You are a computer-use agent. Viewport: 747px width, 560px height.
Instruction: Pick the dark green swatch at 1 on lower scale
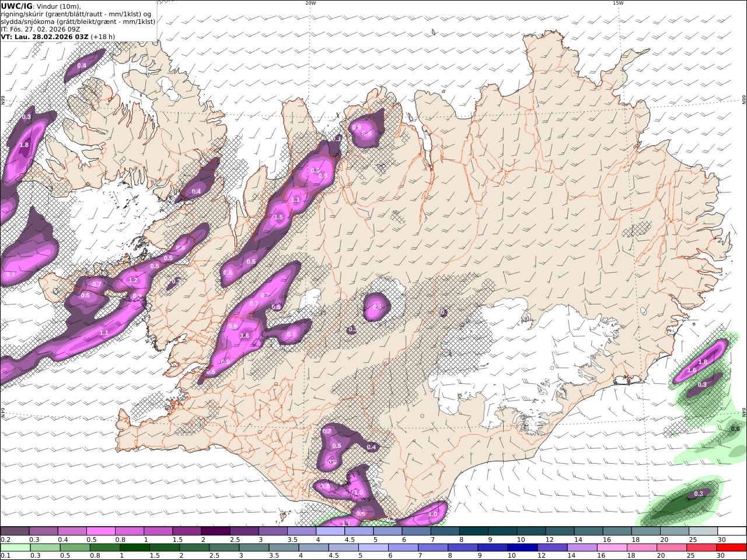134,548
